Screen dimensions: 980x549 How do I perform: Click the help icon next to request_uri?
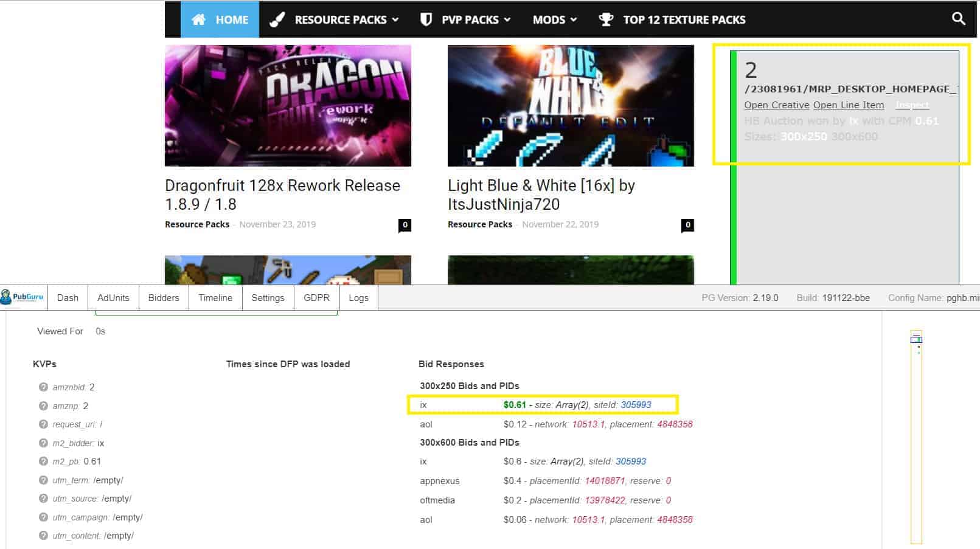coord(43,424)
